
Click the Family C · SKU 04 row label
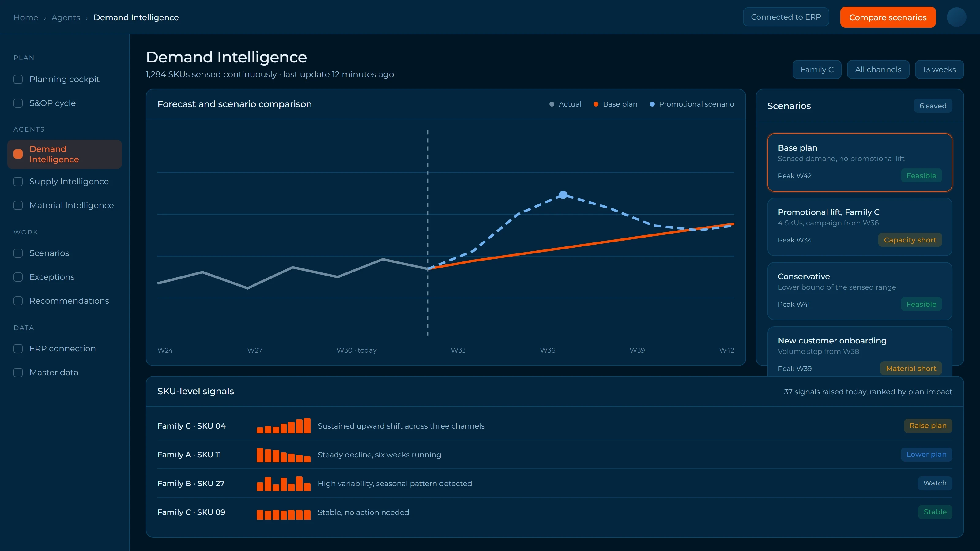click(191, 426)
